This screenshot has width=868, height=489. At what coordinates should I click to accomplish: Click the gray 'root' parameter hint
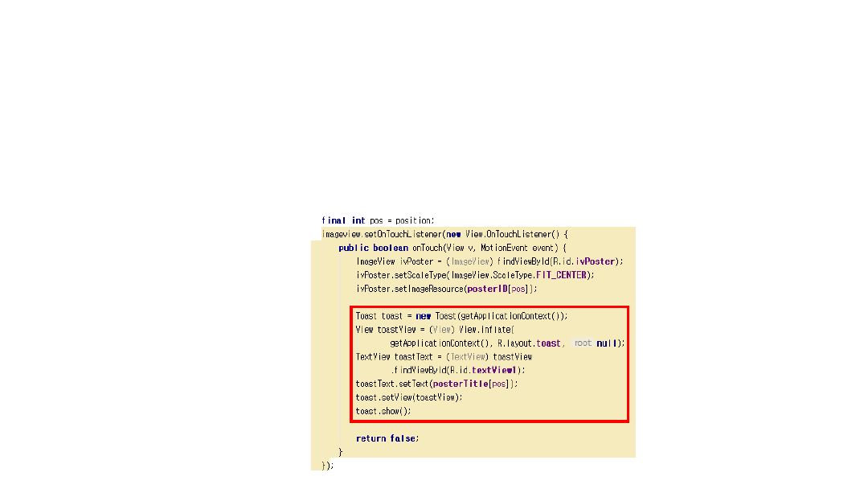(583, 343)
